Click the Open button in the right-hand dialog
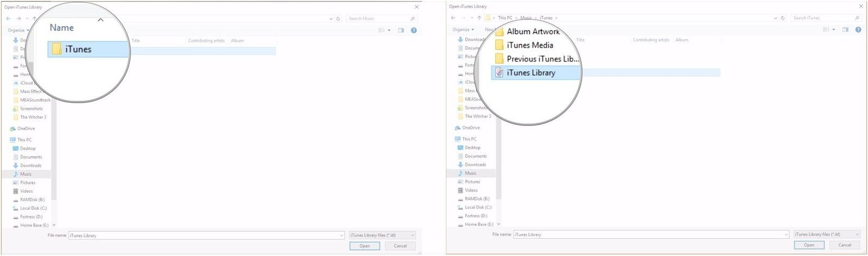The image size is (868, 256). 809,245
